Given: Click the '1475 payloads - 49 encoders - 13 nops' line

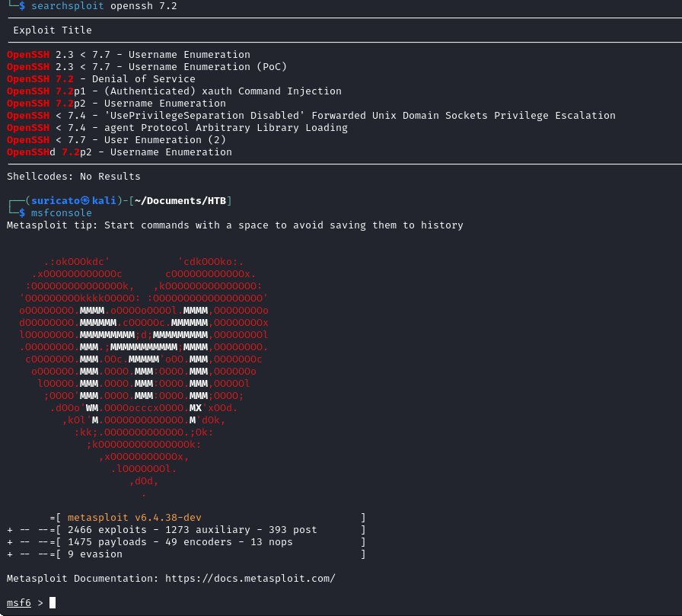Looking at the screenshot, I should click(x=180, y=542).
